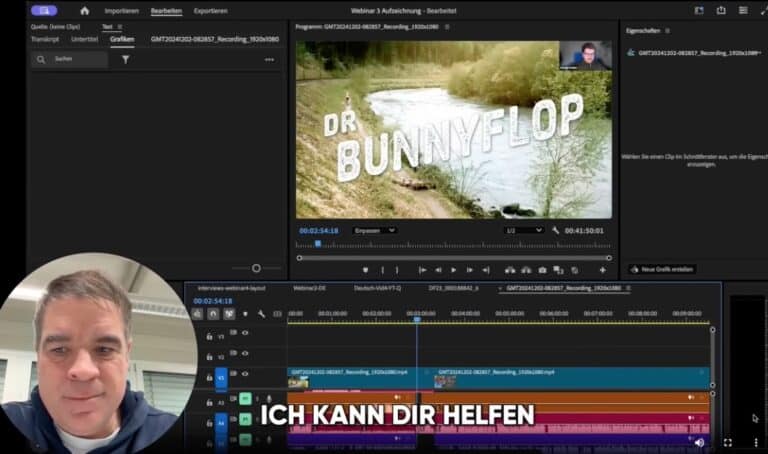This screenshot has height=454, width=768.
Task: Open the filter icon next to search field
Action: [126, 59]
